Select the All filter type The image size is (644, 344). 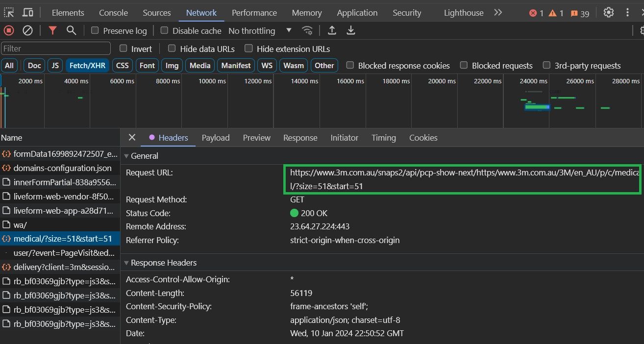tap(9, 65)
